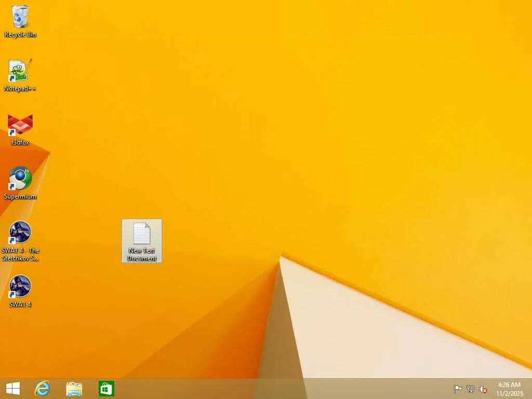The width and height of the screenshot is (532, 399).
Task: Click the muted volume tray icon
Action: coord(483,389)
